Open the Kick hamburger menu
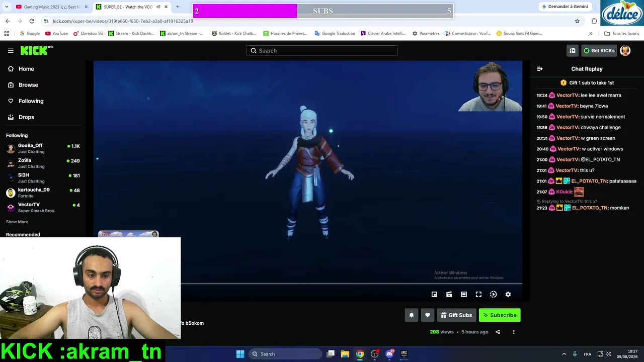Viewport: 644px width, 362px height. (11, 50)
